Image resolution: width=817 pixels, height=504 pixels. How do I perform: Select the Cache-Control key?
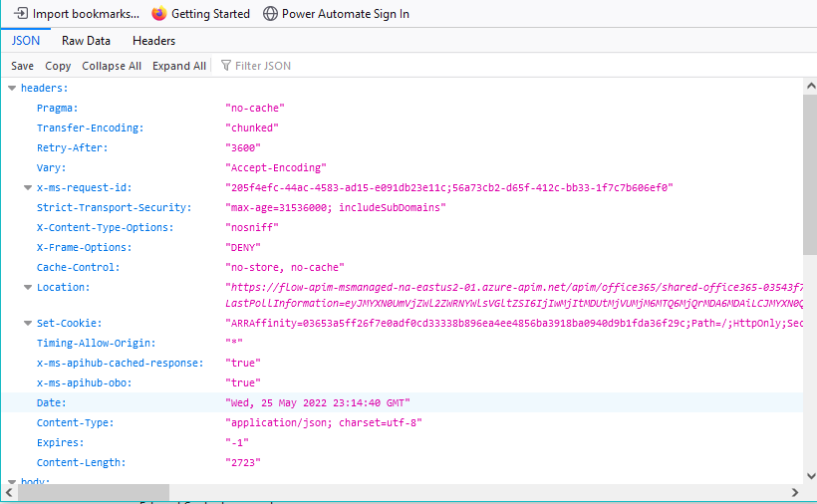(x=78, y=267)
